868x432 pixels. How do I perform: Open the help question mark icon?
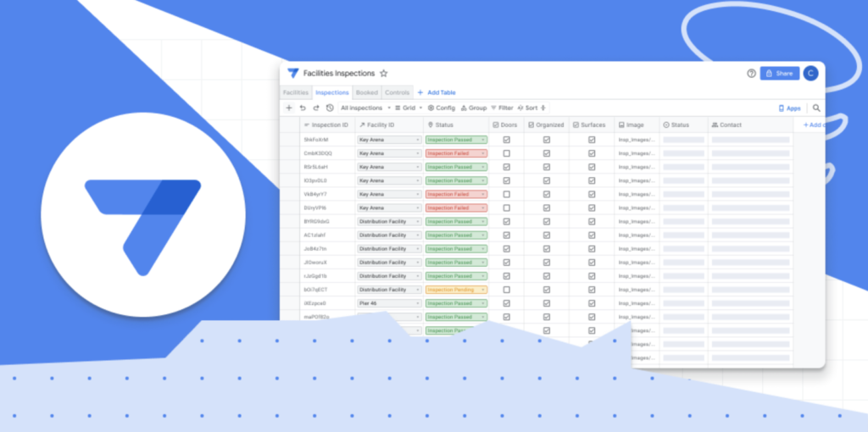pyautogui.click(x=751, y=74)
